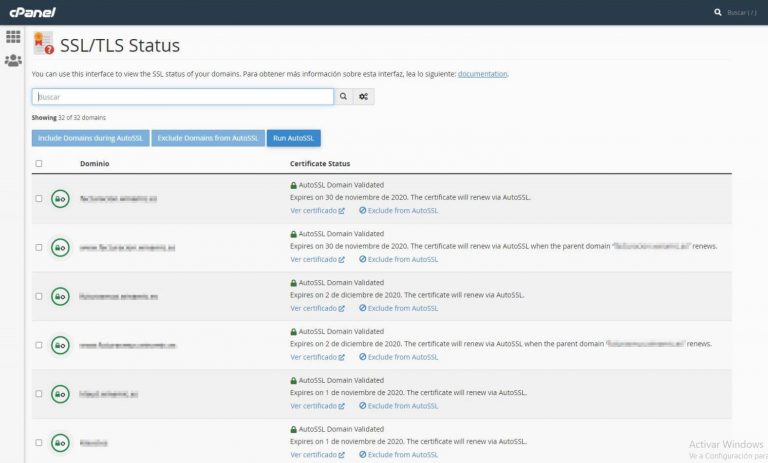Run AutoSSL using the blue button
768x463 pixels.
(x=294, y=138)
